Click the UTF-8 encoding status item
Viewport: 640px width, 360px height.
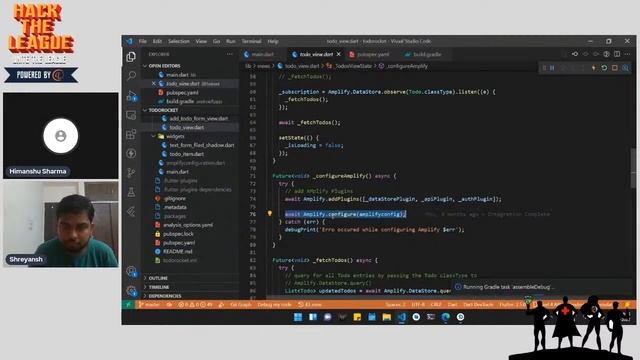418,304
